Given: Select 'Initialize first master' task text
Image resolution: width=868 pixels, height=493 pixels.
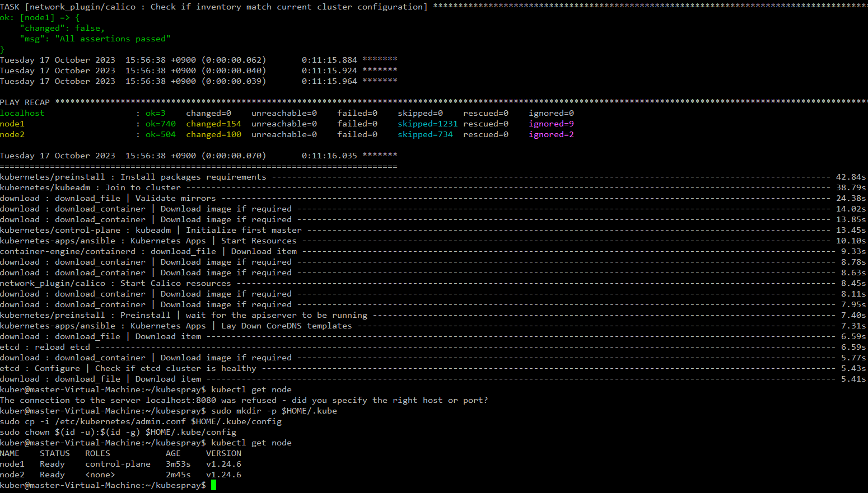Looking at the screenshot, I should (x=244, y=230).
